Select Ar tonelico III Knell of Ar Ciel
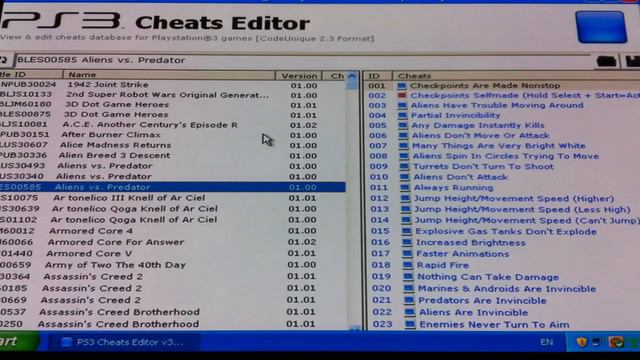640x360 pixels. click(173, 198)
